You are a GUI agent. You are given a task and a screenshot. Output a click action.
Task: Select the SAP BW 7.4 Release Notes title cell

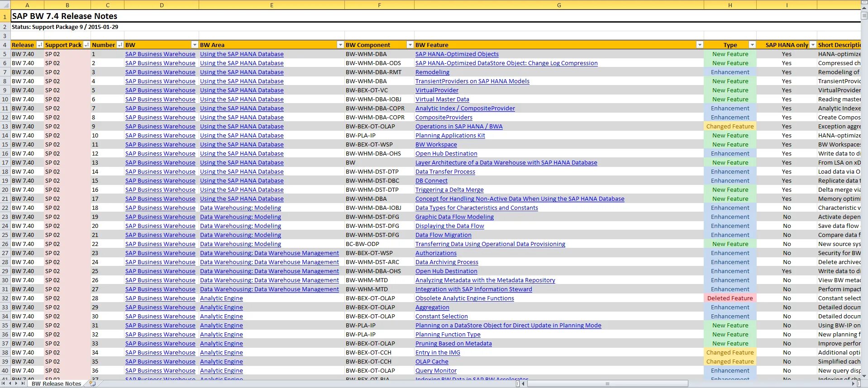click(64, 16)
